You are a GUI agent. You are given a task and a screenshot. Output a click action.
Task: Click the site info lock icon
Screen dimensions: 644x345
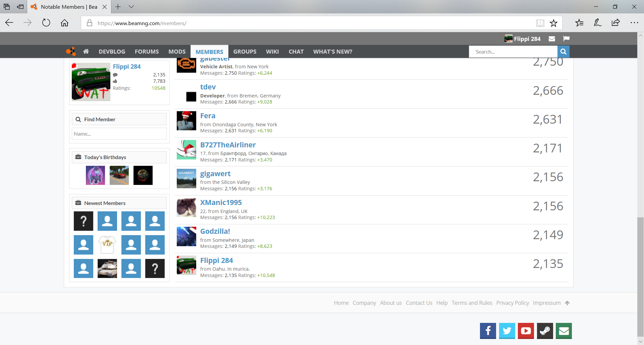pyautogui.click(x=90, y=23)
